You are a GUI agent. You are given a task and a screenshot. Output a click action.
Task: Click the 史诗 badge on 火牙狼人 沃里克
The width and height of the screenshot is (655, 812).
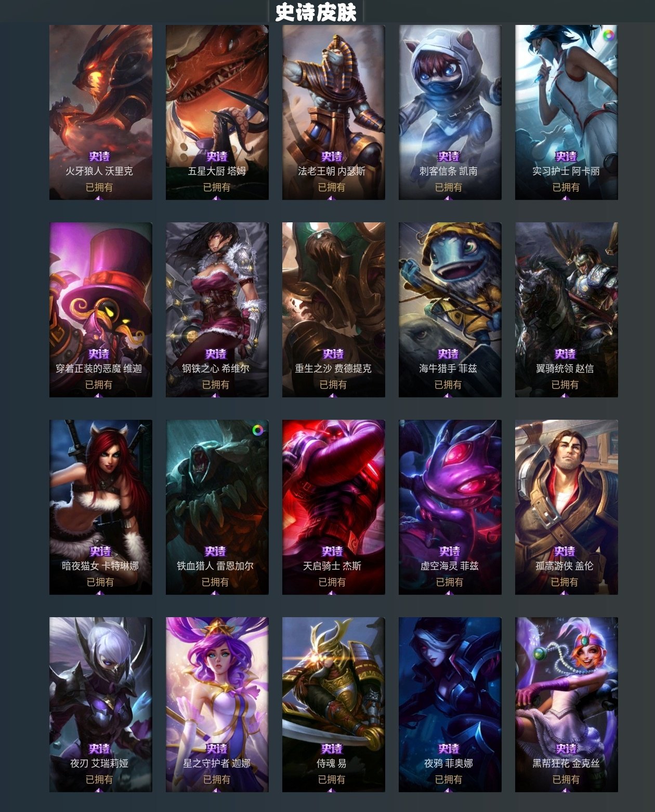[99, 156]
